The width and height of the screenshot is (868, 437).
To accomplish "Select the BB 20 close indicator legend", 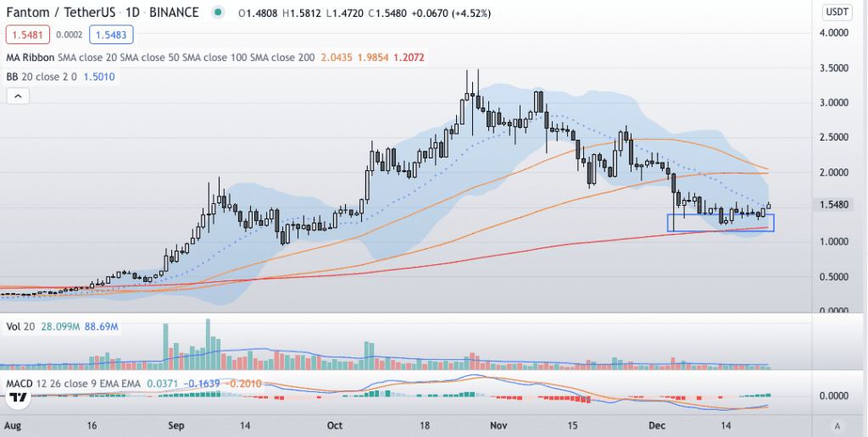I will point(42,77).
